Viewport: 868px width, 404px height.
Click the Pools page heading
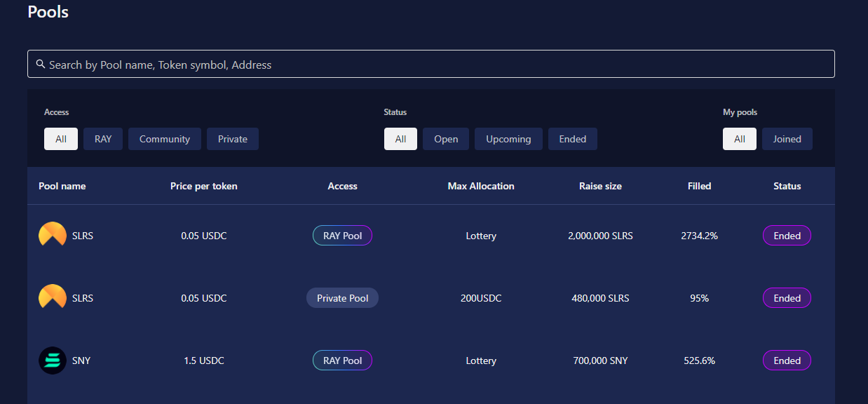tap(48, 11)
